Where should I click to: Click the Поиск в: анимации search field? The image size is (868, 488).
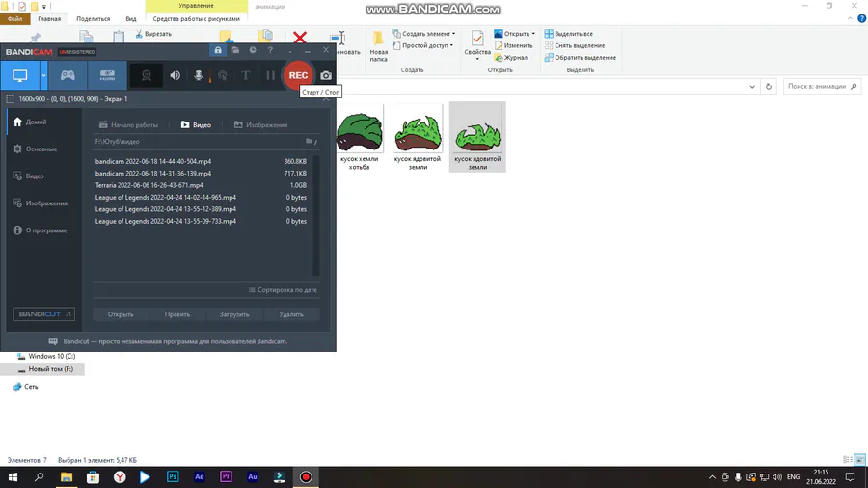pyautogui.click(x=822, y=86)
